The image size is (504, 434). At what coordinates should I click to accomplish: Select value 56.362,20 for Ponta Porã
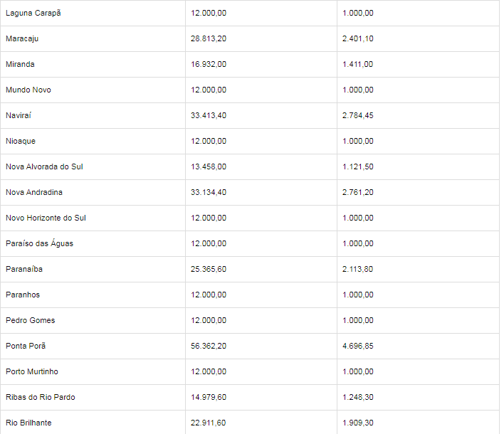(x=209, y=346)
